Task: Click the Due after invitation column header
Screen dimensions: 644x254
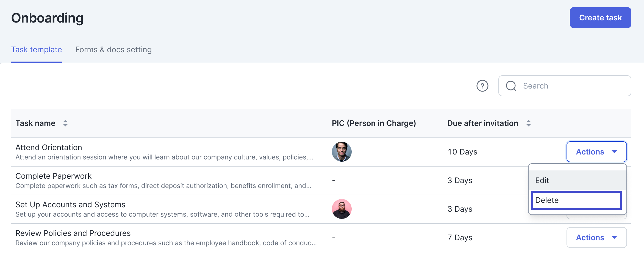Action: point(482,123)
